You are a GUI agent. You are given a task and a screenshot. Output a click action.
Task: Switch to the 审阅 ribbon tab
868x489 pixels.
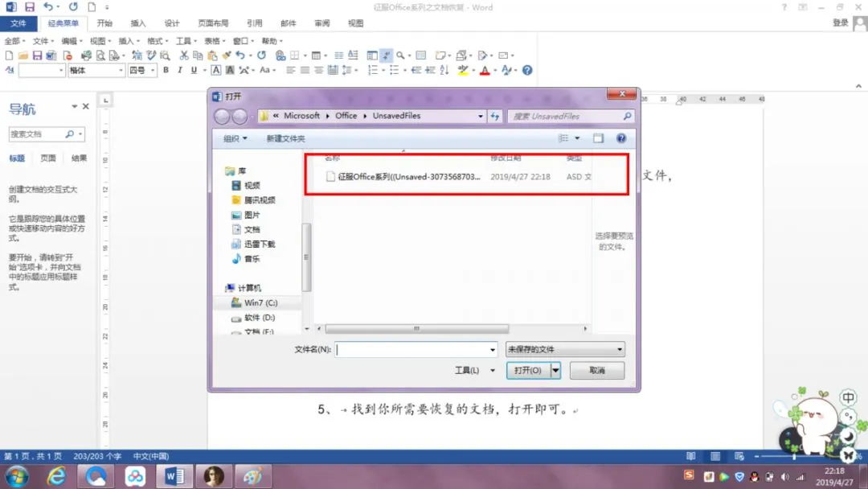(321, 23)
